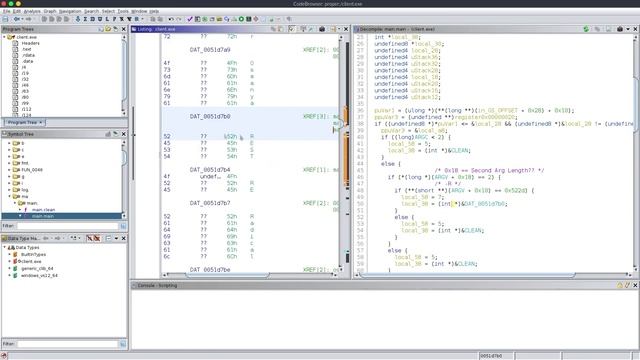
Task: Open the Tools menu
Action: pos(123,11)
